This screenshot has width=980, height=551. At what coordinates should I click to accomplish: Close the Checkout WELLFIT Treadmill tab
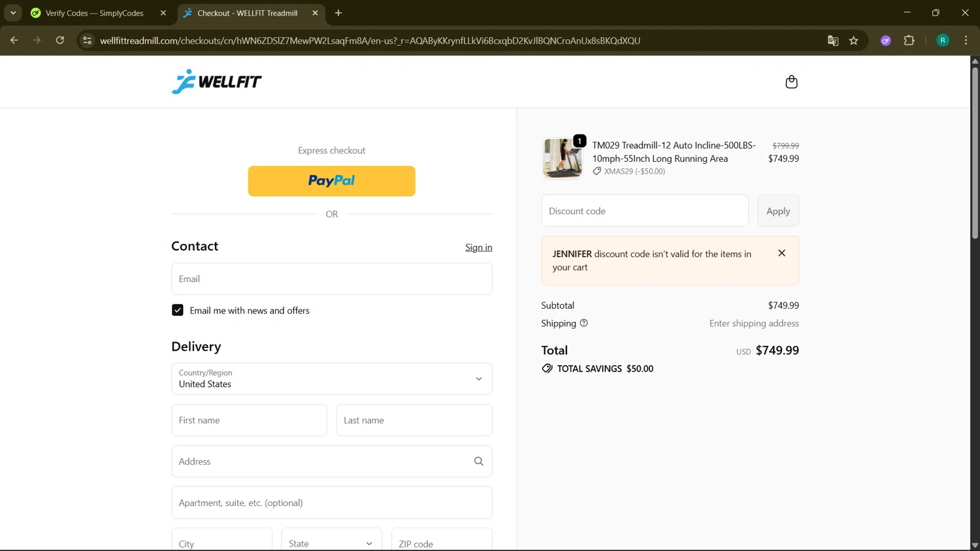(315, 13)
